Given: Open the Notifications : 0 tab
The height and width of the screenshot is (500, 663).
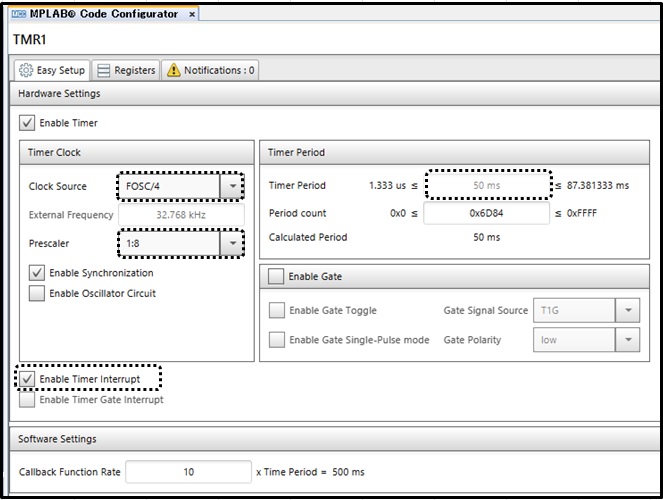Looking at the screenshot, I should pos(211,70).
